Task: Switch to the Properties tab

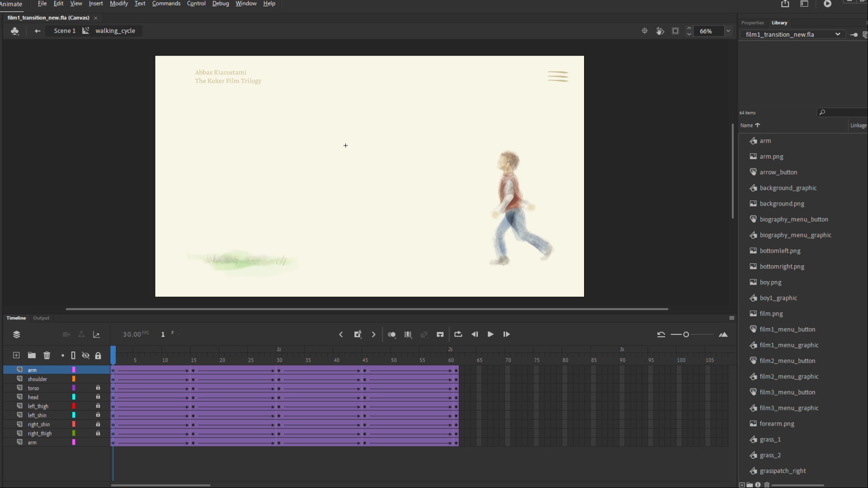Action: pyautogui.click(x=752, y=23)
